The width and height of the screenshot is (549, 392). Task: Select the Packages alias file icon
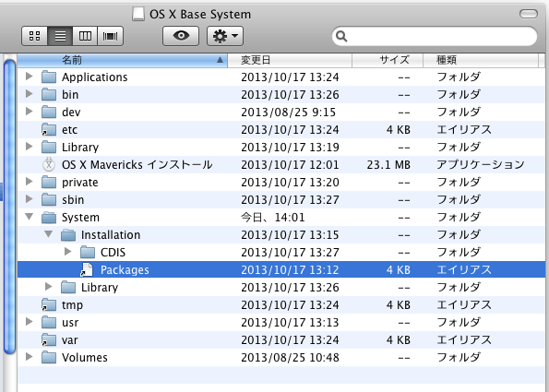pyautogui.click(x=87, y=269)
